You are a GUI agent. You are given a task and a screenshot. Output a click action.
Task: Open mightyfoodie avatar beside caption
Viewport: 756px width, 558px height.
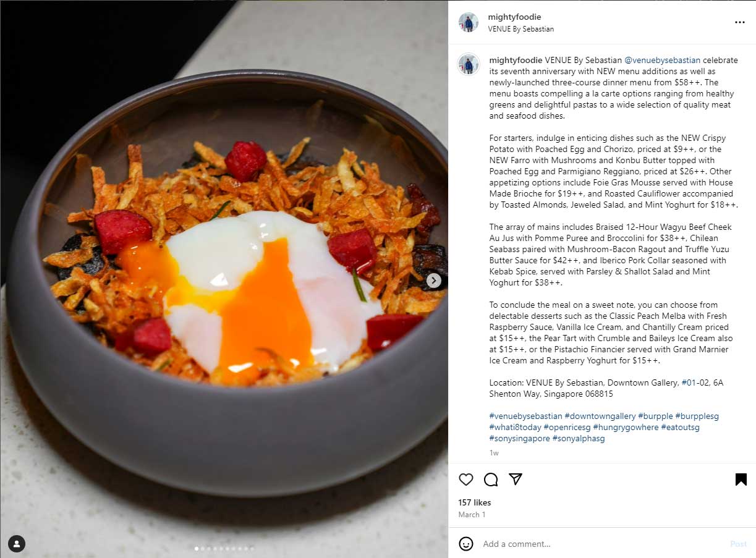click(x=469, y=64)
